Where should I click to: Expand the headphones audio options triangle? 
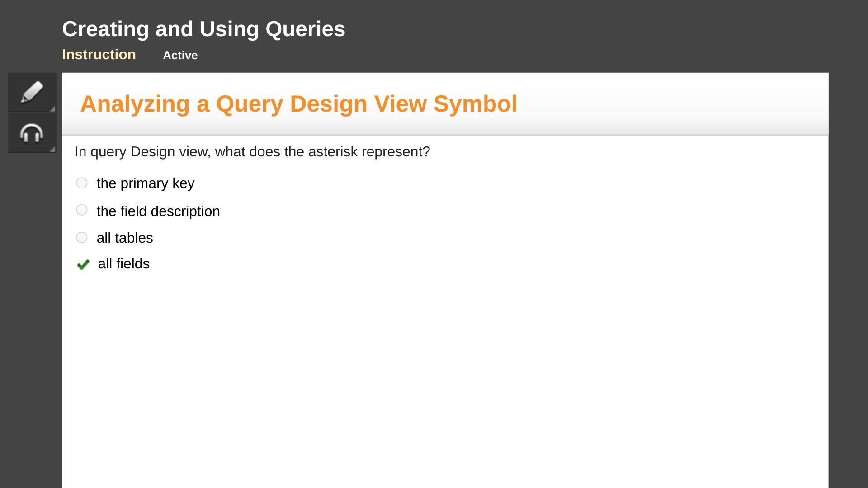tap(52, 149)
